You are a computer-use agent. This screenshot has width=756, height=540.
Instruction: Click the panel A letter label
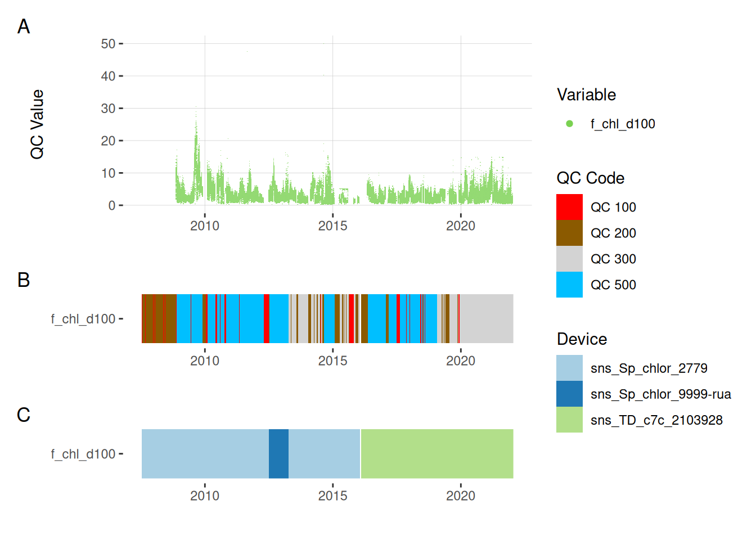pyautogui.click(x=24, y=26)
